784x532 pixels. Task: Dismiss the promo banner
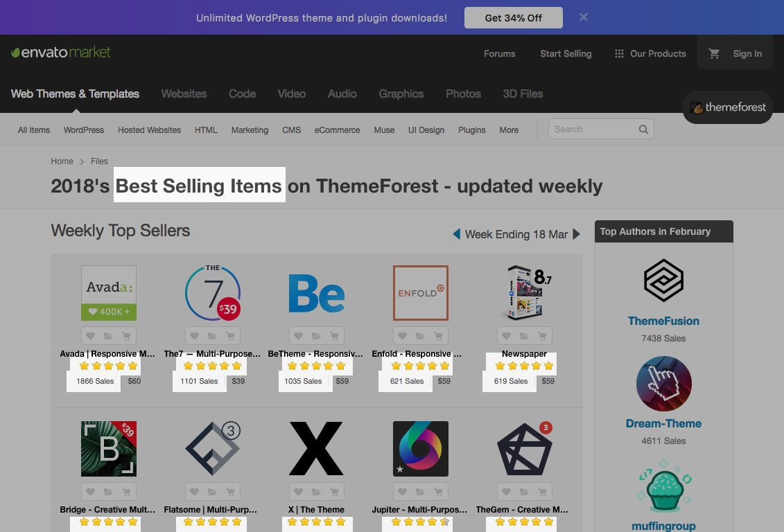(584, 17)
